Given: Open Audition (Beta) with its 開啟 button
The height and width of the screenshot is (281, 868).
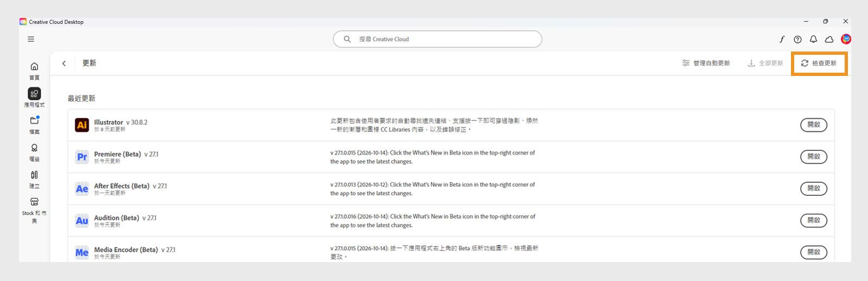Looking at the screenshot, I should click(x=814, y=221).
